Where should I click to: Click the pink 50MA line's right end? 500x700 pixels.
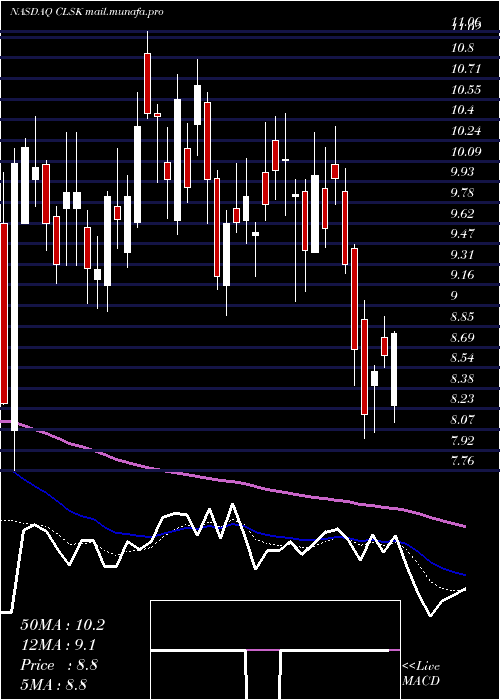pos(464,526)
